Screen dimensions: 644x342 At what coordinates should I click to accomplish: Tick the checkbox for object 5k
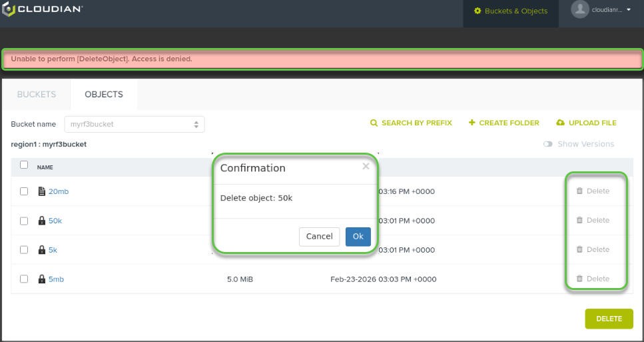point(24,250)
